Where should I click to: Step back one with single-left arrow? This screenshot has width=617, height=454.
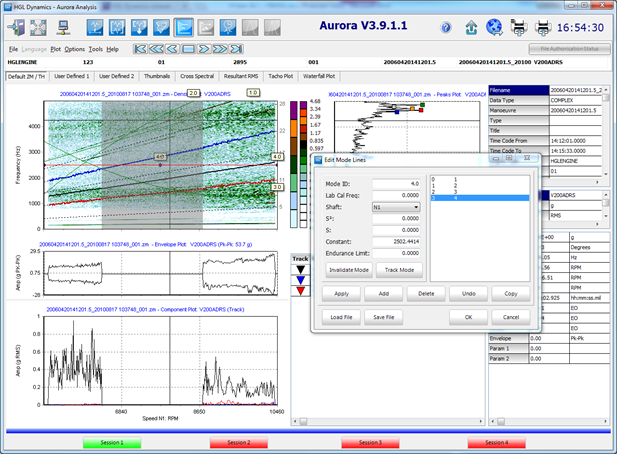(172, 49)
